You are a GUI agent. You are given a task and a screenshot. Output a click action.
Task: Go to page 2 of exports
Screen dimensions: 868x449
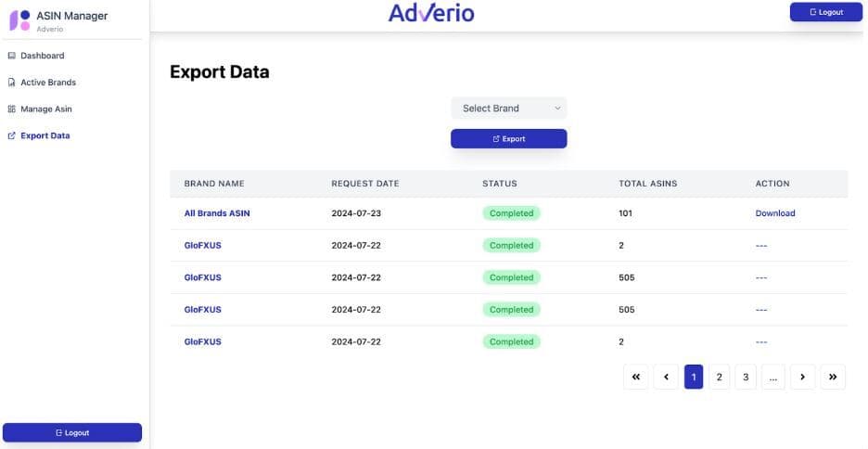719,377
